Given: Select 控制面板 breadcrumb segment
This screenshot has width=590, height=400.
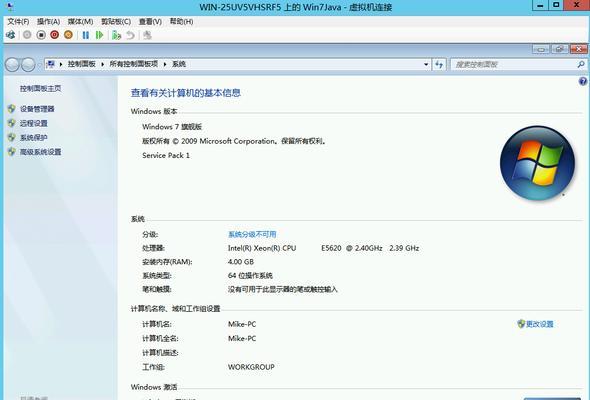Looking at the screenshot, I should coord(82,64).
